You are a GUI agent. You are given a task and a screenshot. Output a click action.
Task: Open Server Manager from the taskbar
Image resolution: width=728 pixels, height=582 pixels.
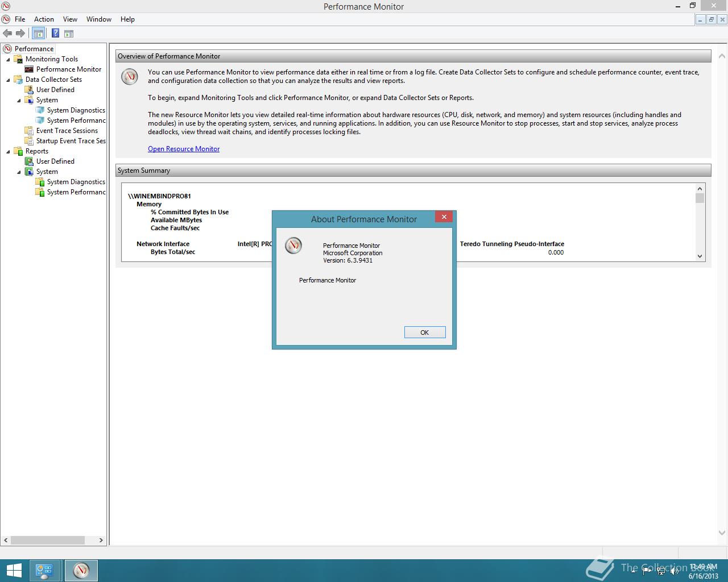coord(44,571)
